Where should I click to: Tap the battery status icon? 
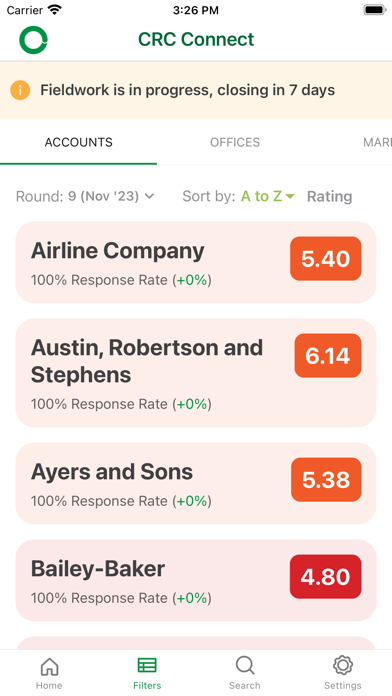pyautogui.click(x=375, y=10)
